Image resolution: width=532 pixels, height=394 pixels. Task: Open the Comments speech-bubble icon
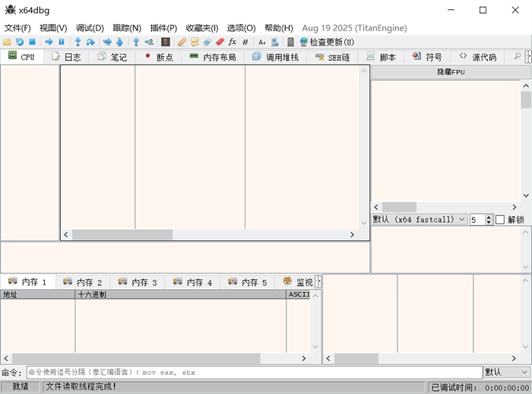click(x=195, y=42)
